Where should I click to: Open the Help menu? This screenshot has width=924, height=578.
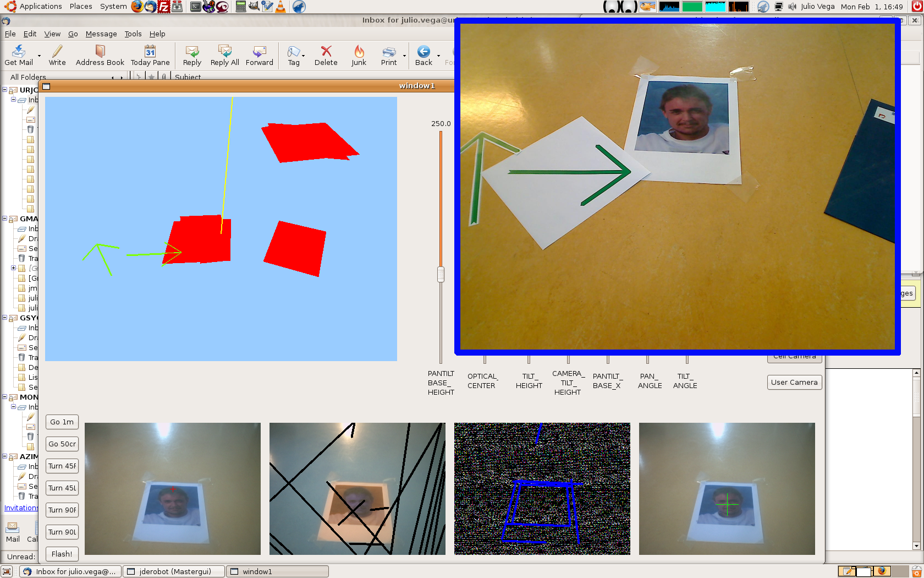(157, 34)
